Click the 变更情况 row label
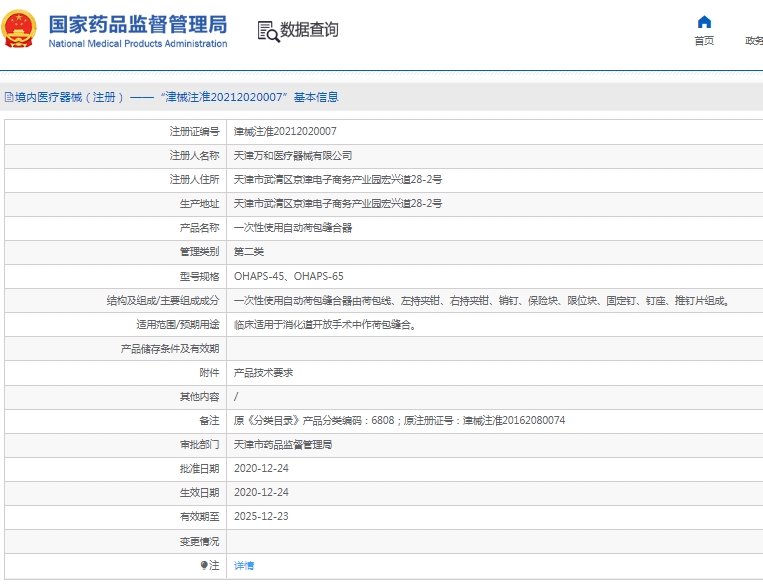Viewport: 763px width, 585px height. click(x=200, y=541)
